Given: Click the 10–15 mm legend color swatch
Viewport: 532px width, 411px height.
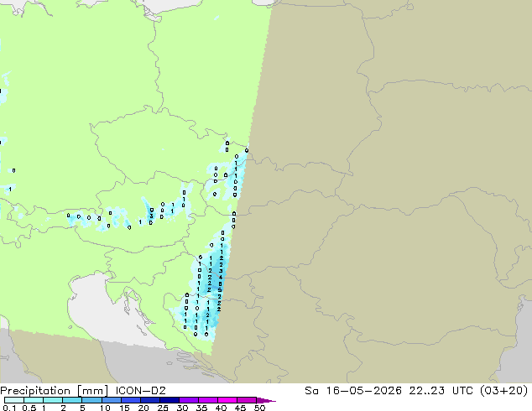Looking at the screenshot, I should point(112,400).
